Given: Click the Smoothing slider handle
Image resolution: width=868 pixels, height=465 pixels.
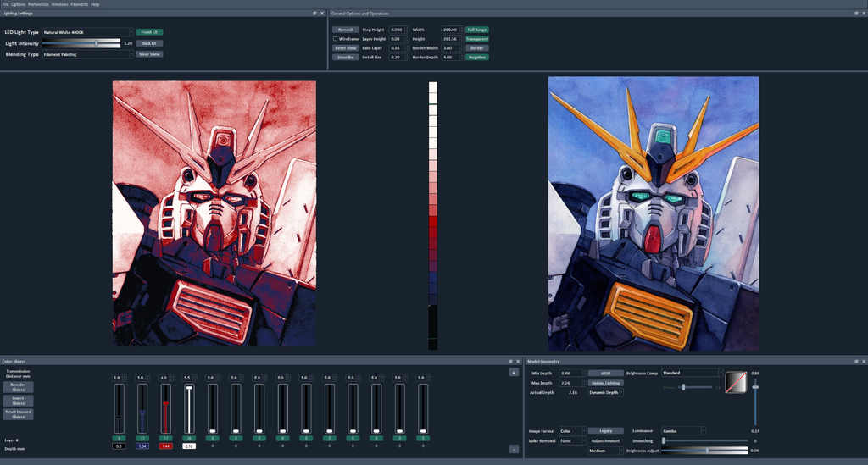Looking at the screenshot, I should (x=664, y=440).
